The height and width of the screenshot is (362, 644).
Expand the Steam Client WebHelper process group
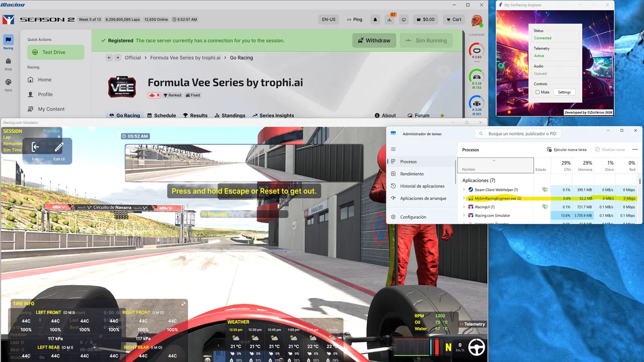pyautogui.click(x=464, y=190)
